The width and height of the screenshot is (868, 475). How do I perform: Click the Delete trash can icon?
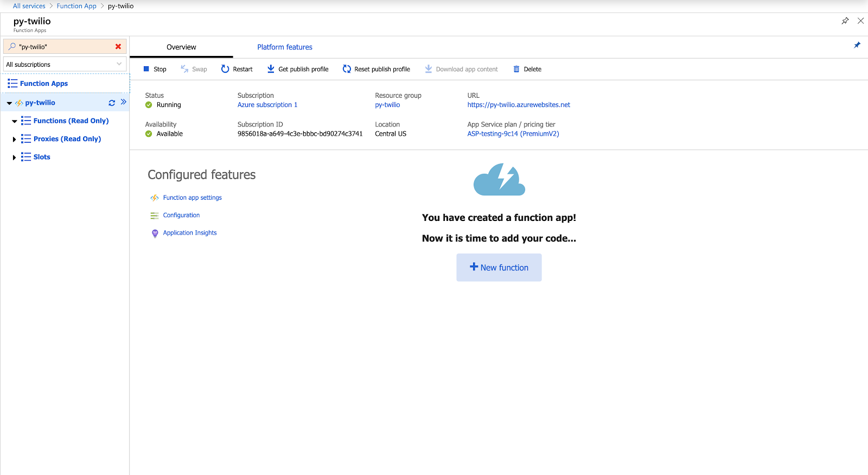click(516, 69)
